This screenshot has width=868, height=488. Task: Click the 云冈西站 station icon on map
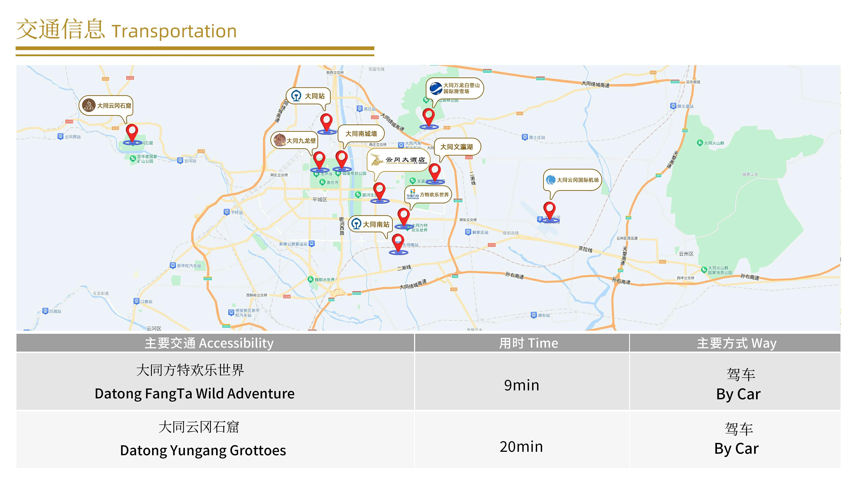click(60, 136)
